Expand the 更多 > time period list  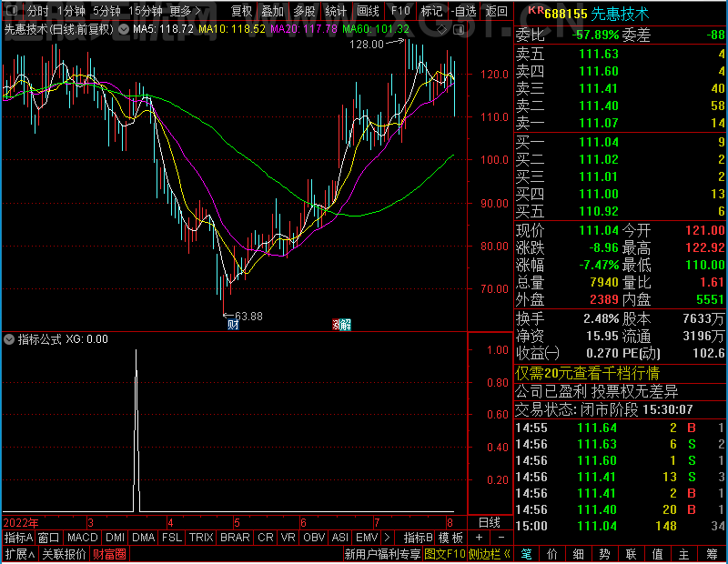click(185, 11)
